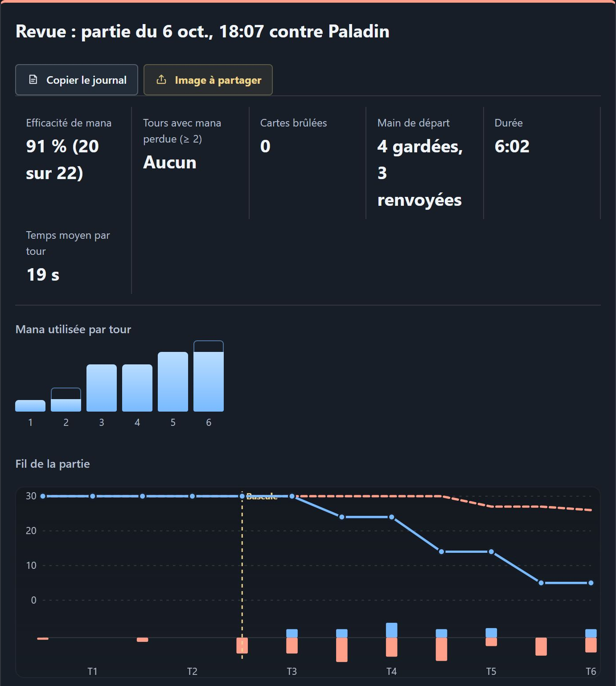Select the tall blue event bar at T4
Image resolution: width=616 pixels, height=686 pixels.
(x=392, y=630)
